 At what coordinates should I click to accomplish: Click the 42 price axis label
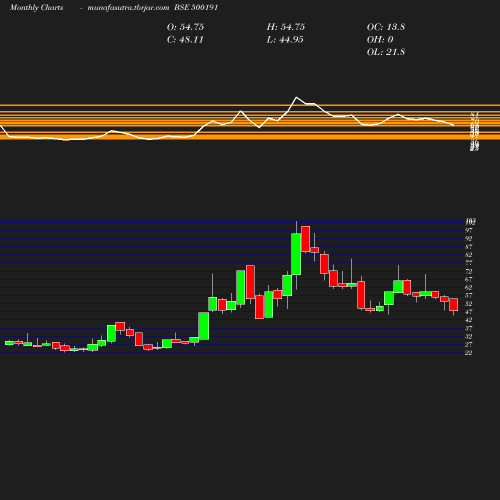(x=469, y=320)
